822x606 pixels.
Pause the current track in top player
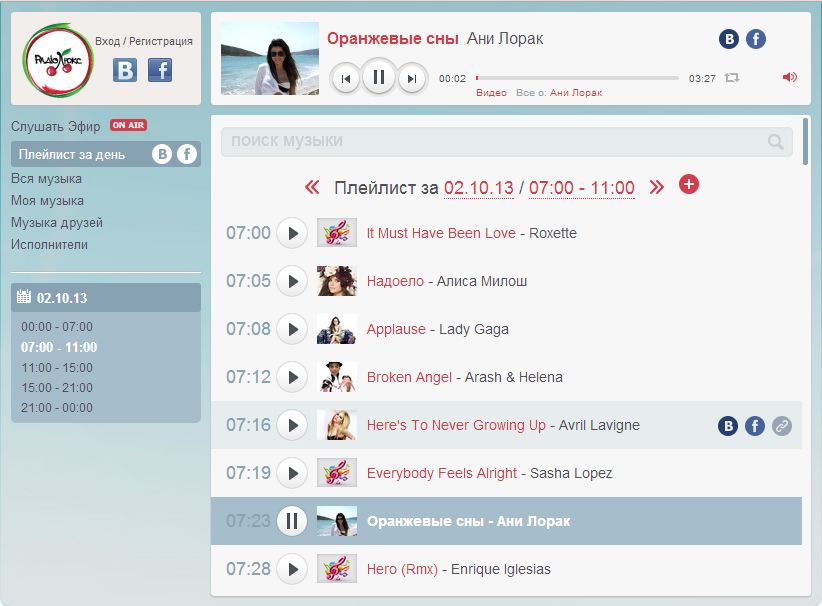pyautogui.click(x=379, y=77)
